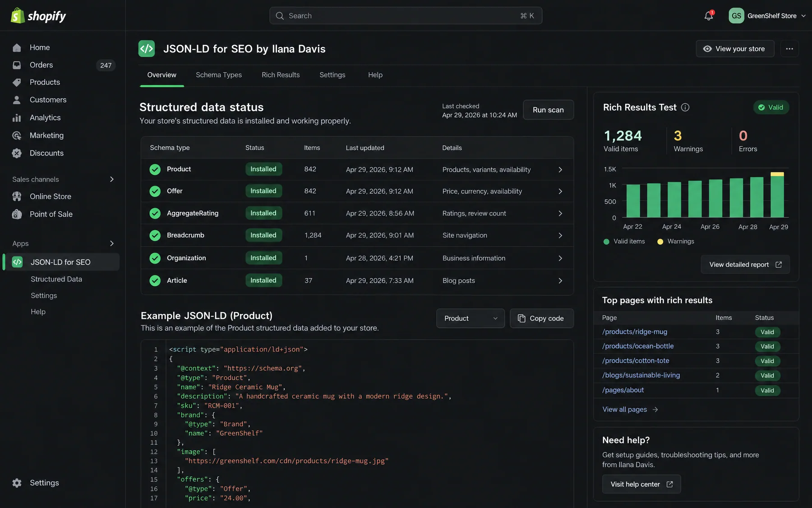Click Visit help center button
This screenshot has height=508, width=812.
[x=641, y=484]
